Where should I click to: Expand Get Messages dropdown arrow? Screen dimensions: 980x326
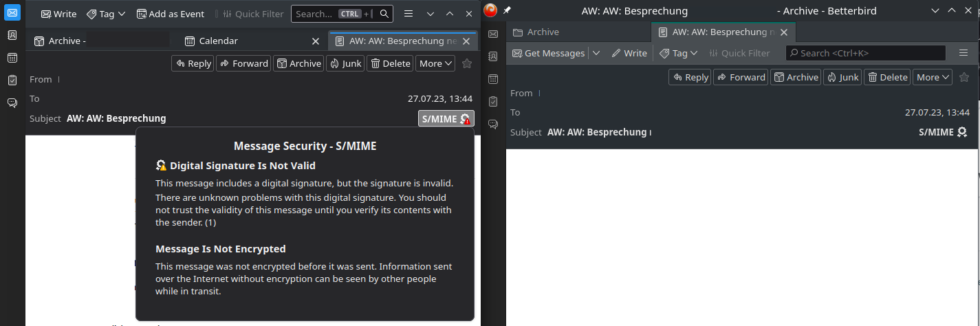pyautogui.click(x=596, y=53)
